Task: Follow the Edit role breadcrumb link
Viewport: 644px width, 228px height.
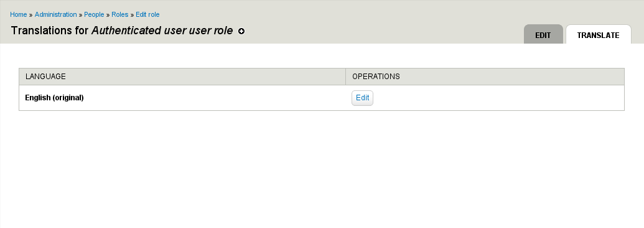Action: point(147,14)
